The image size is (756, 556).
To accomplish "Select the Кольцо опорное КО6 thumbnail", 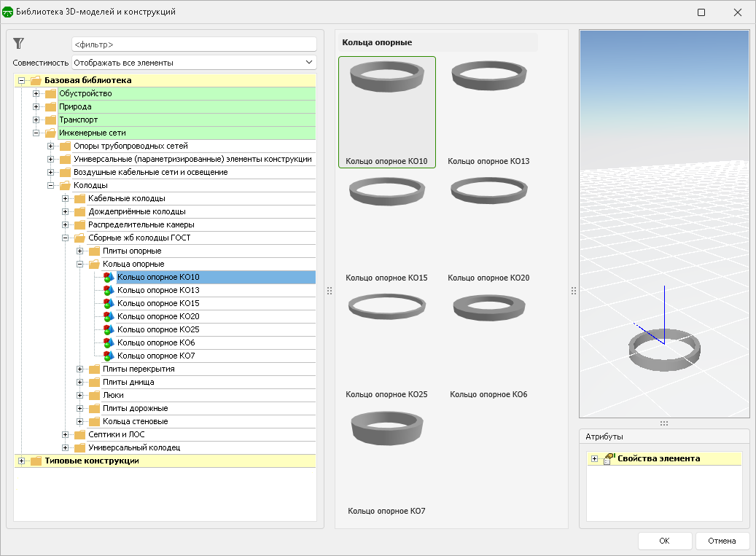I will point(488,342).
